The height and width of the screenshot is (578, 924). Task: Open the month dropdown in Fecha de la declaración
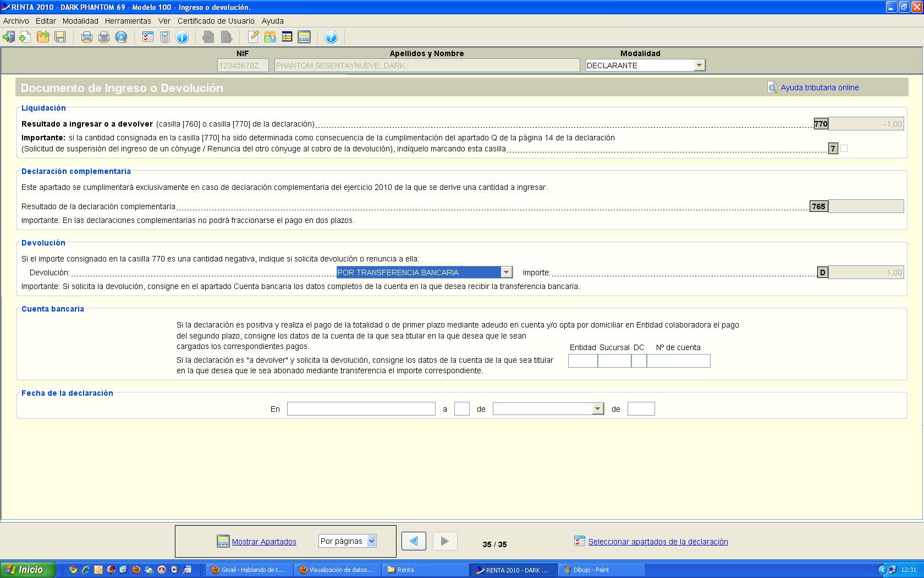click(597, 408)
